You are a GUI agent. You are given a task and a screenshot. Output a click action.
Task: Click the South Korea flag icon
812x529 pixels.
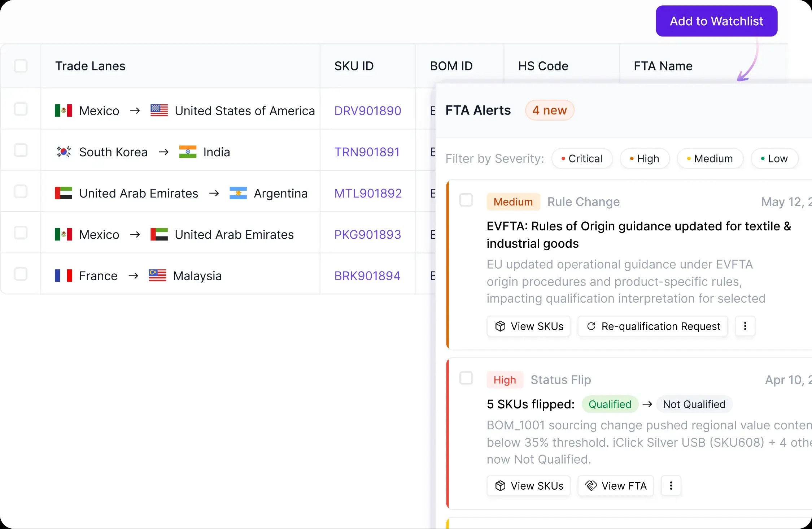[64, 152]
